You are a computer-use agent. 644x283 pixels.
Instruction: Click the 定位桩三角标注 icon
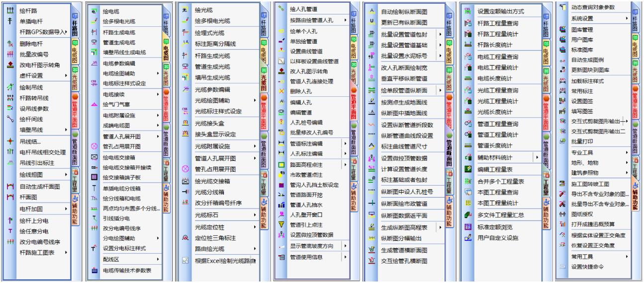pos(185,238)
